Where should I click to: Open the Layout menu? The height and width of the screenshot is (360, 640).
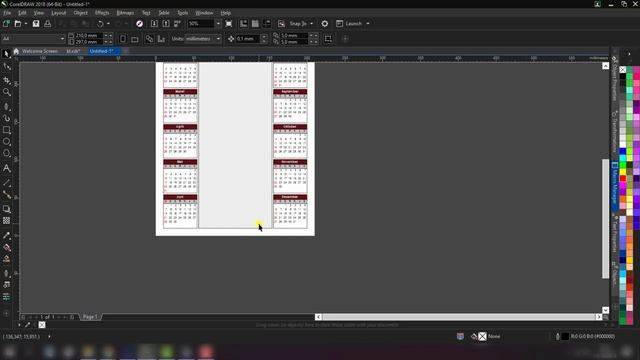pos(59,13)
